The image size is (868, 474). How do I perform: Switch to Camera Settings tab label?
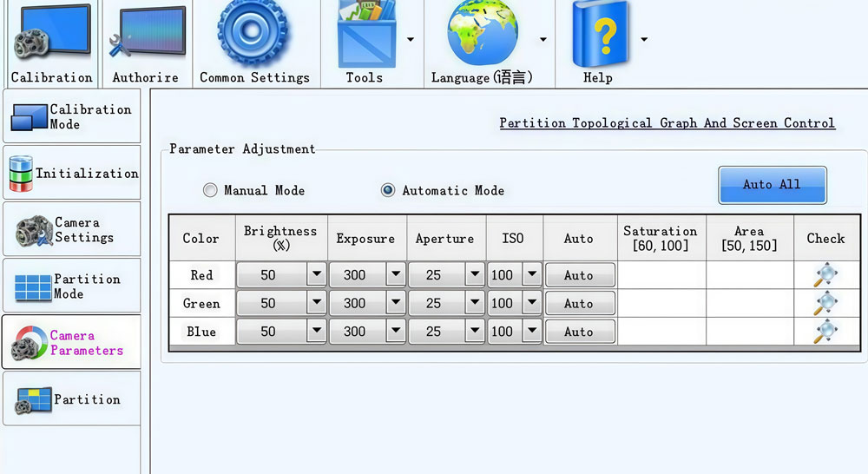coord(84,230)
